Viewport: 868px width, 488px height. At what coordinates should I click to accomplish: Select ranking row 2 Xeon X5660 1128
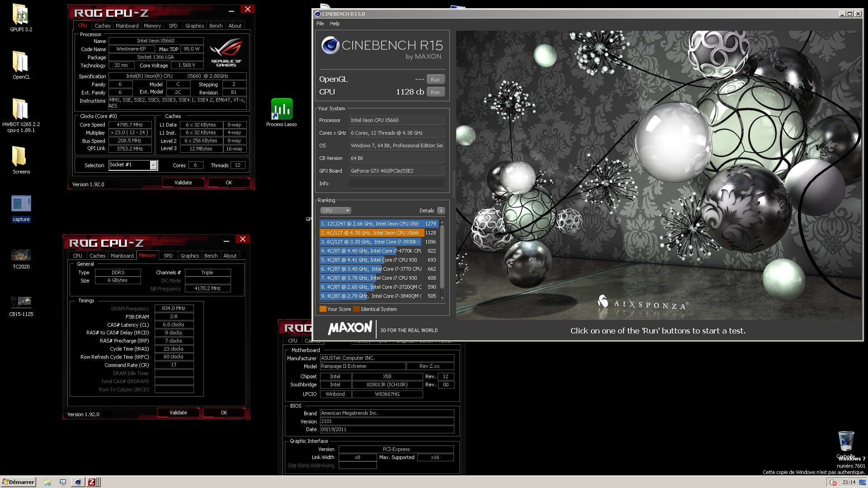point(379,233)
